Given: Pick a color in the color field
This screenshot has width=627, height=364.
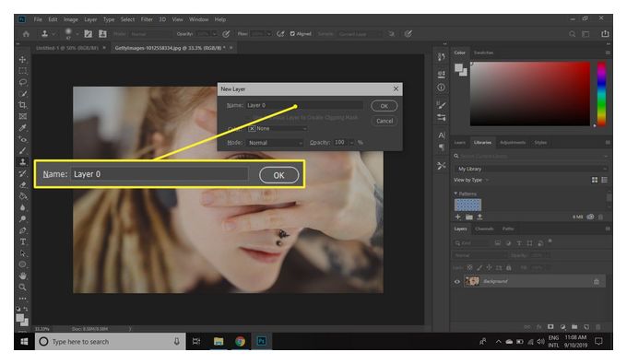Looking at the screenshot, I should pos(530,94).
